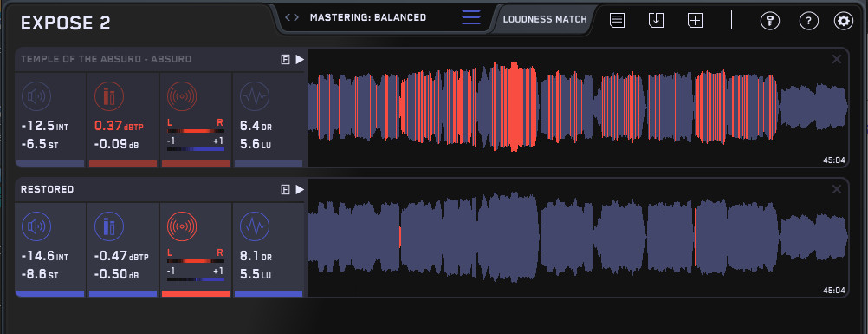Image resolution: width=868 pixels, height=334 pixels.
Task: Click the -0.50 dB peak value
Action: pyautogui.click(x=116, y=275)
